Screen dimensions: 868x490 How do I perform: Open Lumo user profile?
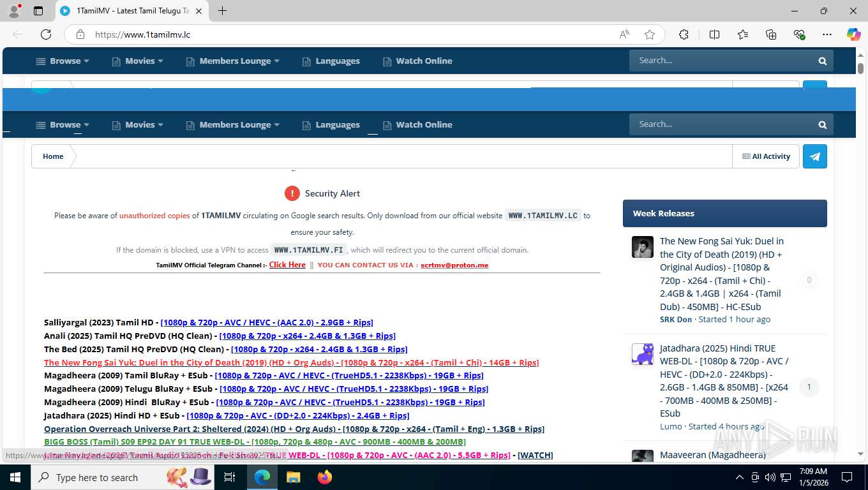point(671,426)
